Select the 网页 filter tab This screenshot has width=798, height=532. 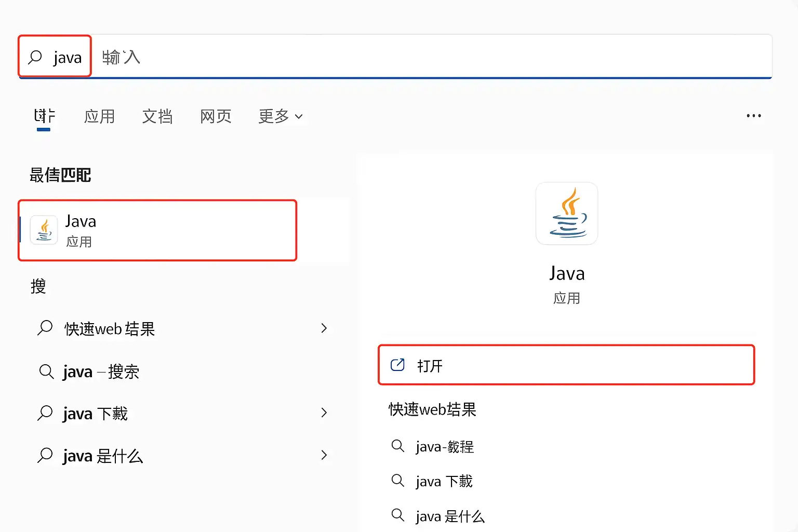click(216, 116)
